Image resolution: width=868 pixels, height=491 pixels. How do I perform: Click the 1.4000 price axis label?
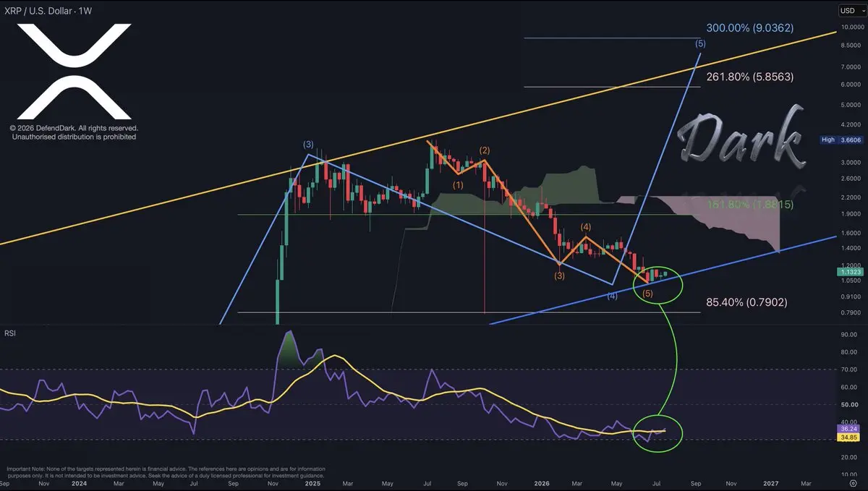point(849,247)
